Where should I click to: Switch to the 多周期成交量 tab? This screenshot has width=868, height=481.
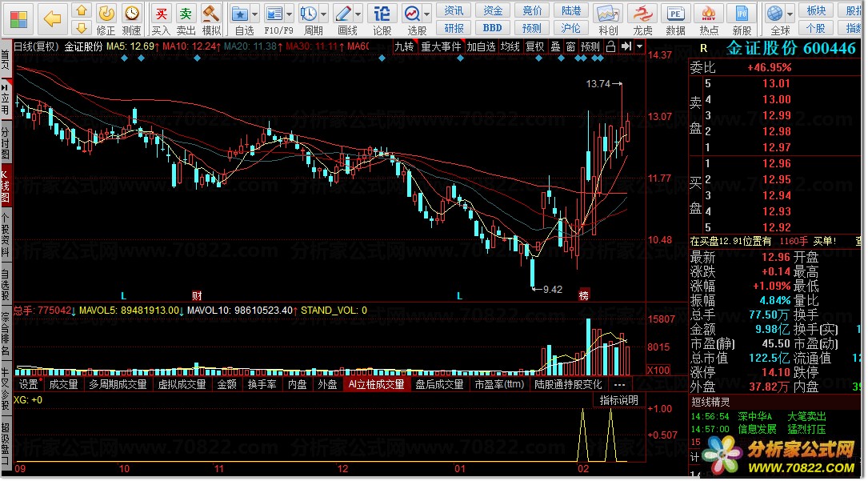coord(118,384)
